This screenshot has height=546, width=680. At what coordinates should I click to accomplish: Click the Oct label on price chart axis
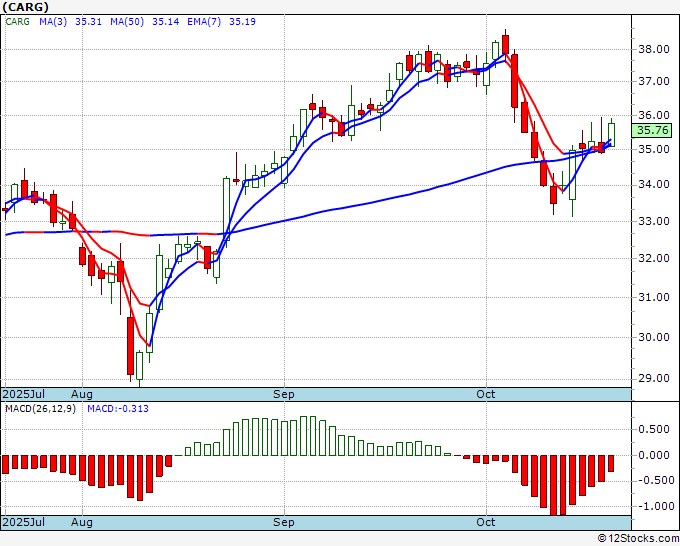[486, 394]
